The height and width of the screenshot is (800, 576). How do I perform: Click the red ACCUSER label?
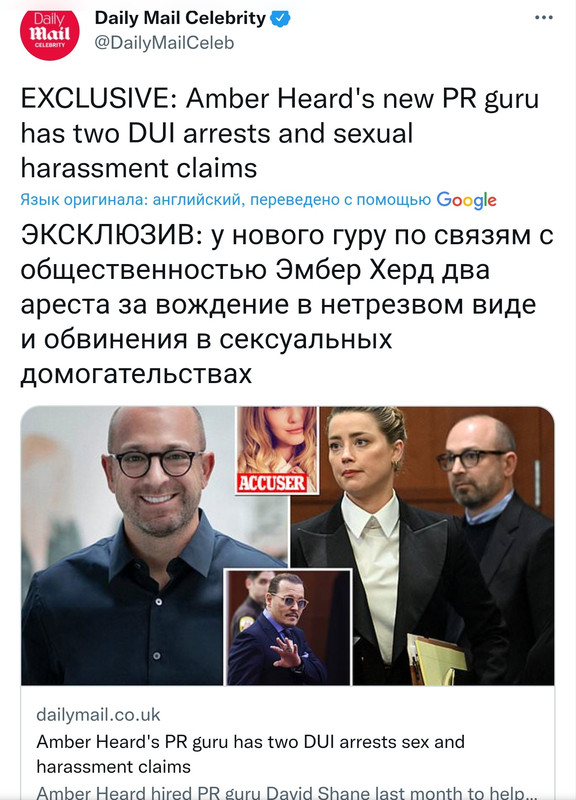pos(271,483)
